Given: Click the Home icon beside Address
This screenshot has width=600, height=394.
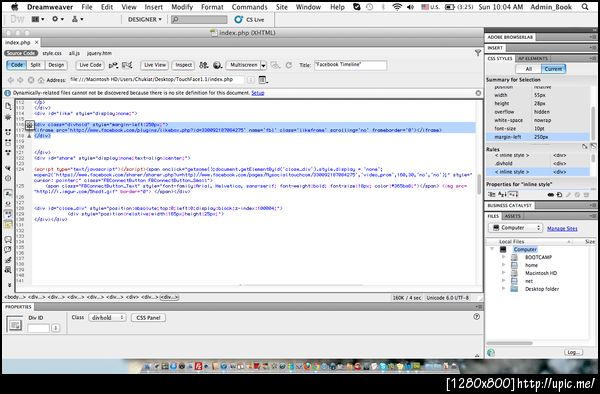Looking at the screenshot, I should [41, 80].
